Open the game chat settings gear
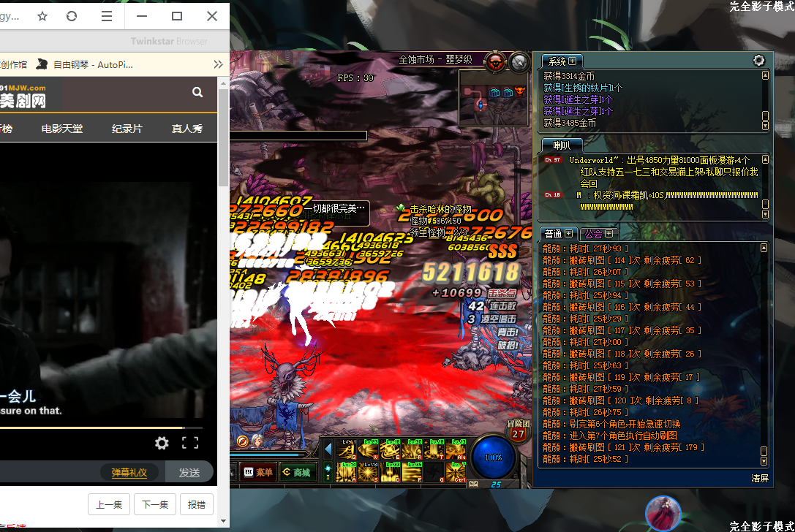This screenshot has height=532, width=795. (758, 61)
